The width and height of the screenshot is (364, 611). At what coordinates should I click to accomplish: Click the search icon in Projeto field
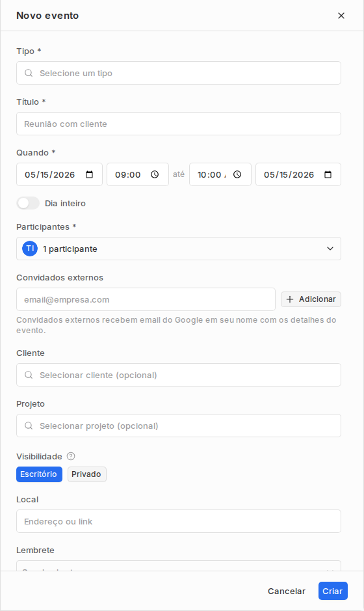click(x=29, y=426)
